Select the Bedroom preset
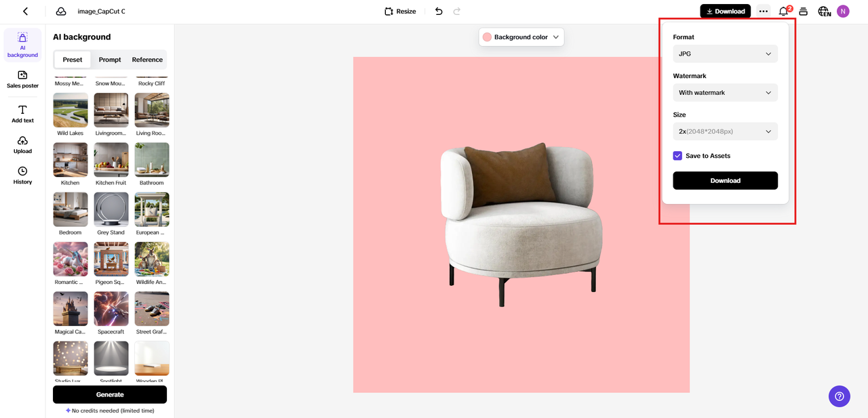The width and height of the screenshot is (868, 418). 71,209
